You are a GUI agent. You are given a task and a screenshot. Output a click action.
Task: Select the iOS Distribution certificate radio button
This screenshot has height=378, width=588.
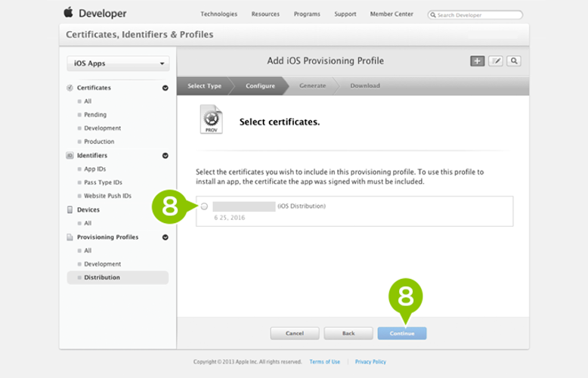click(x=204, y=206)
